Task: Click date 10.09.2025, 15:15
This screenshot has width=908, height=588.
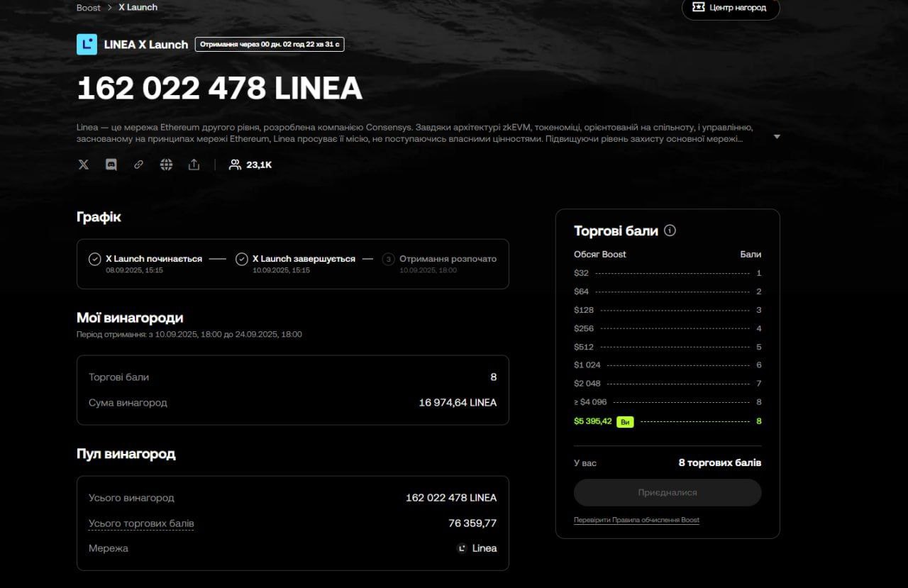Action: click(281, 270)
